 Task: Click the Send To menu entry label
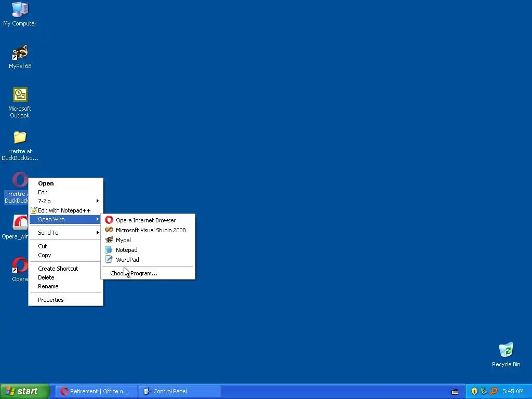point(48,232)
